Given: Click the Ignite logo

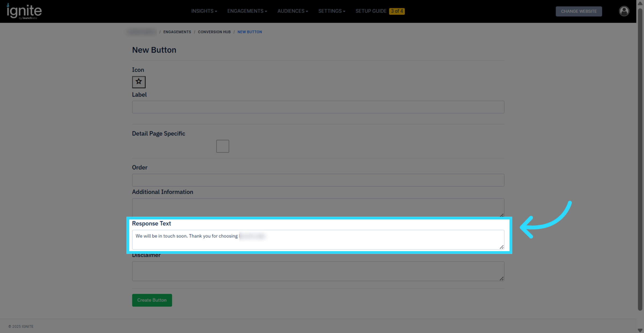Looking at the screenshot, I should coord(24,11).
